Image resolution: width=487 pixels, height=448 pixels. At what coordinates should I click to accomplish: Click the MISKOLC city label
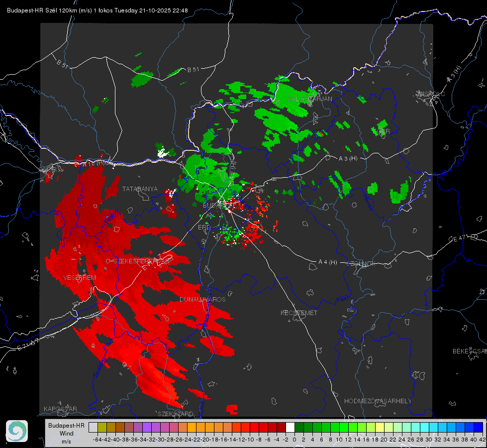point(432,94)
